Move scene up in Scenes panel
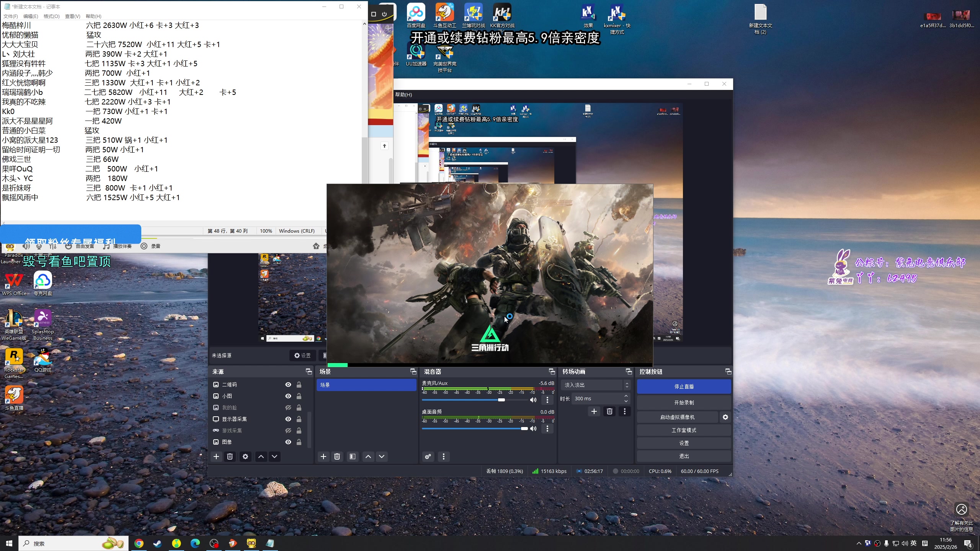This screenshot has width=980, height=551. (x=368, y=456)
